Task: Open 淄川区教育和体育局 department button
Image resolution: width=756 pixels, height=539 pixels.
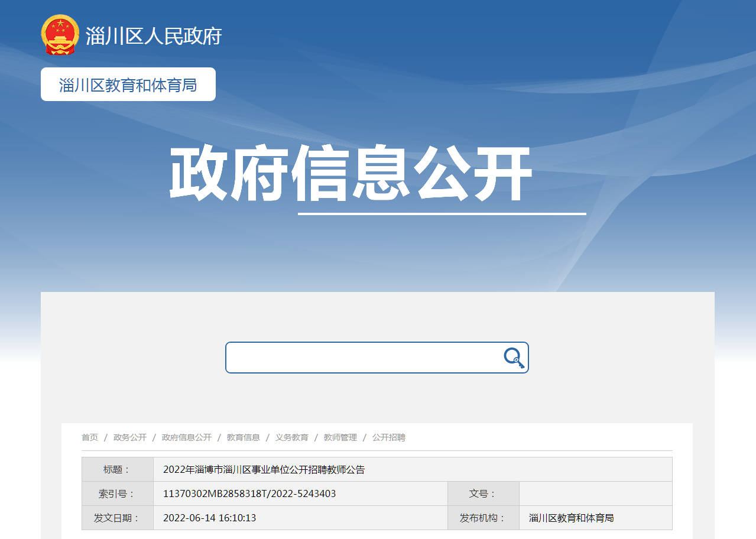Action: (128, 85)
